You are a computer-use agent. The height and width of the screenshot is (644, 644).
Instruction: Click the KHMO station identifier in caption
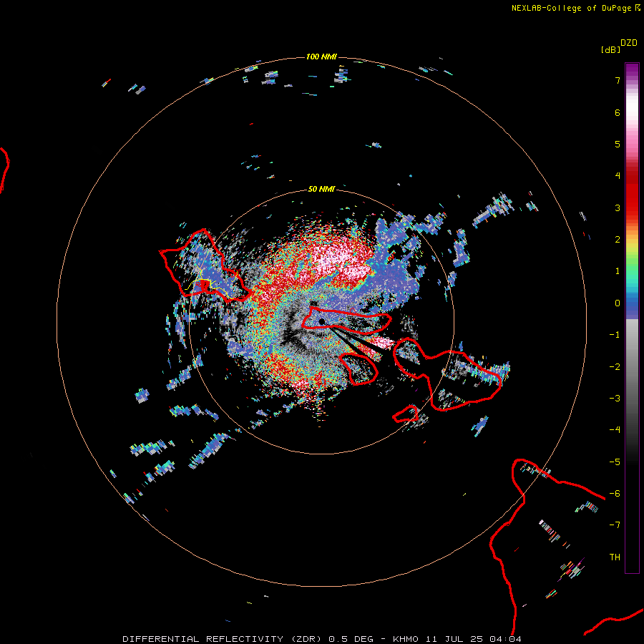(406, 639)
